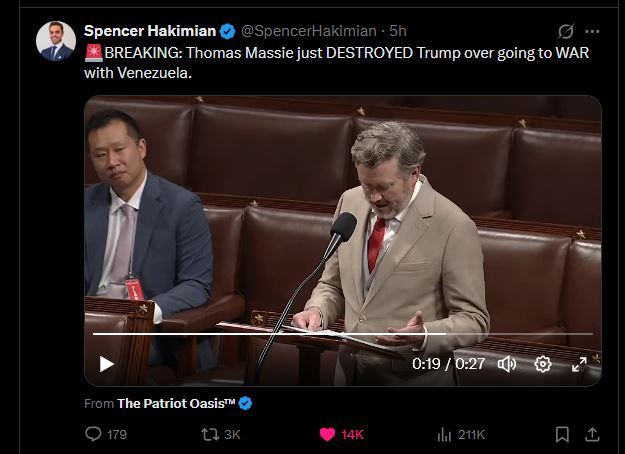Enter fullscreen video mode

tap(579, 364)
